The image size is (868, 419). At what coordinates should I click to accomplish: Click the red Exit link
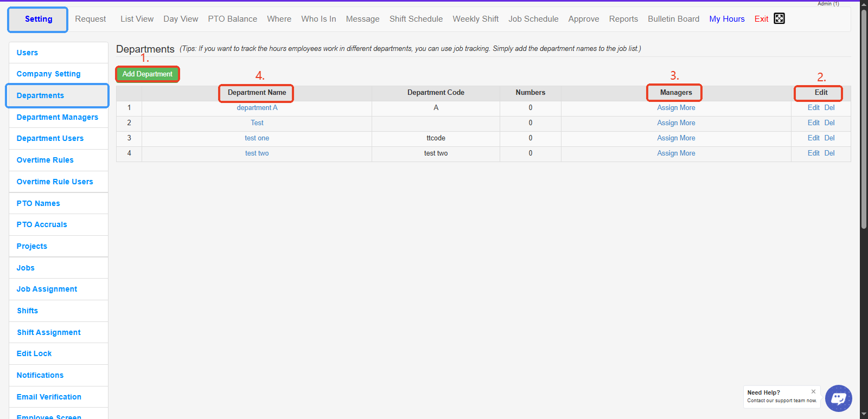761,19
